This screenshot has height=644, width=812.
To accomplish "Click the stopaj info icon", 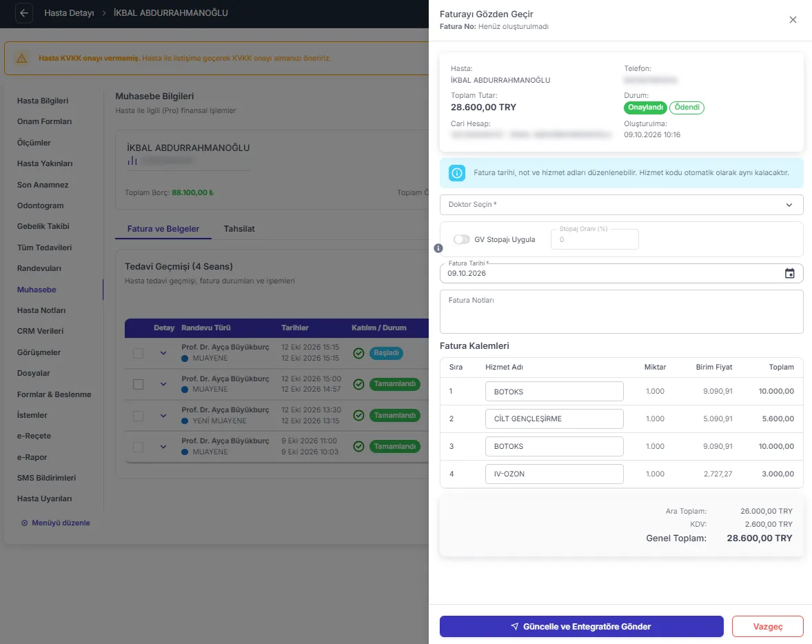I will [x=438, y=248].
